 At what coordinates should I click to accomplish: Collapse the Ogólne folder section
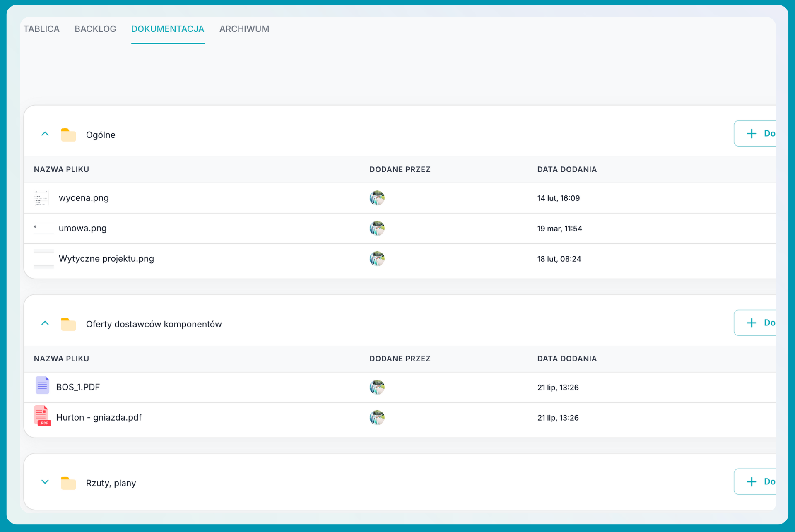coord(45,134)
